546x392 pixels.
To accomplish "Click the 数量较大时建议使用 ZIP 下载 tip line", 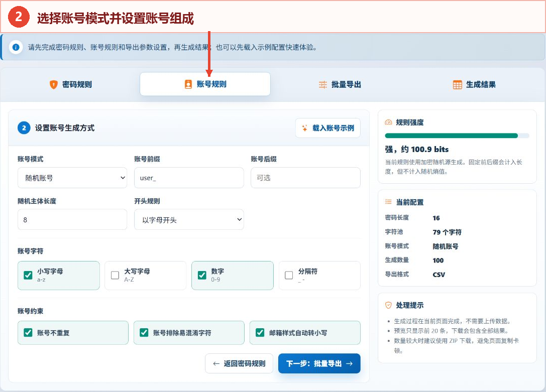I will pyautogui.click(x=457, y=345).
